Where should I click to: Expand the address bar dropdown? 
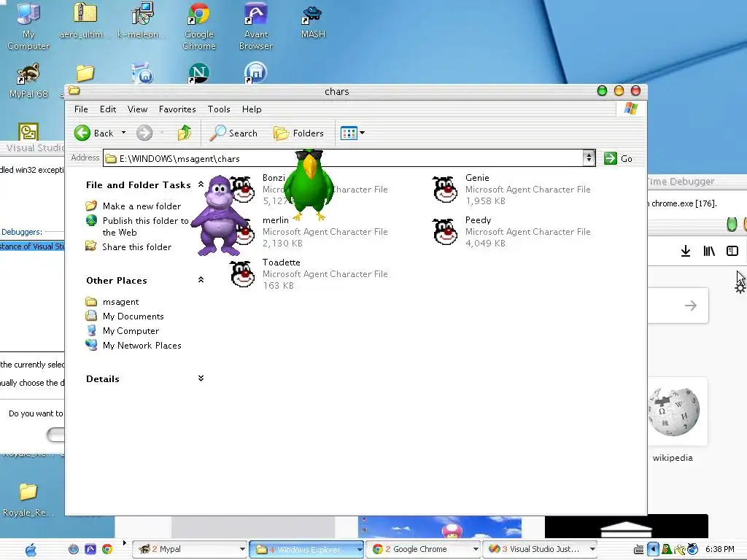(x=589, y=158)
